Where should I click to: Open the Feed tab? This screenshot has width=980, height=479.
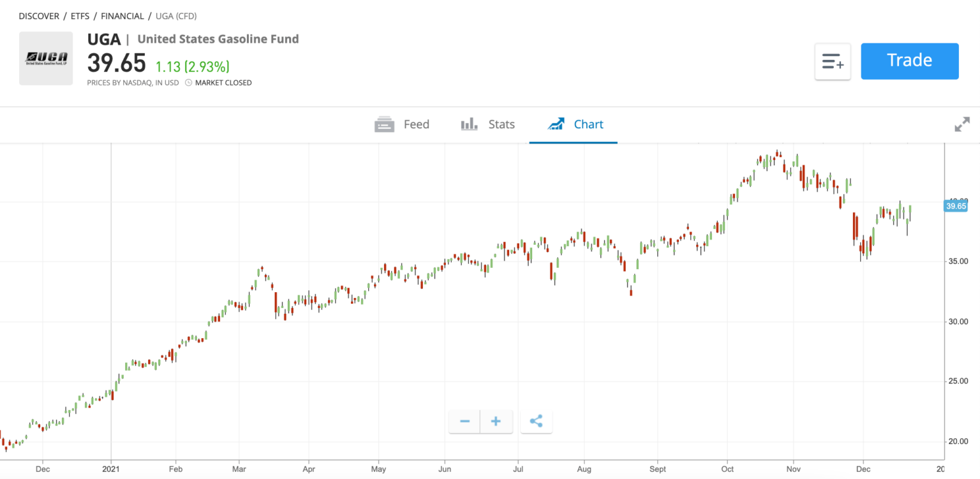pyautogui.click(x=415, y=124)
